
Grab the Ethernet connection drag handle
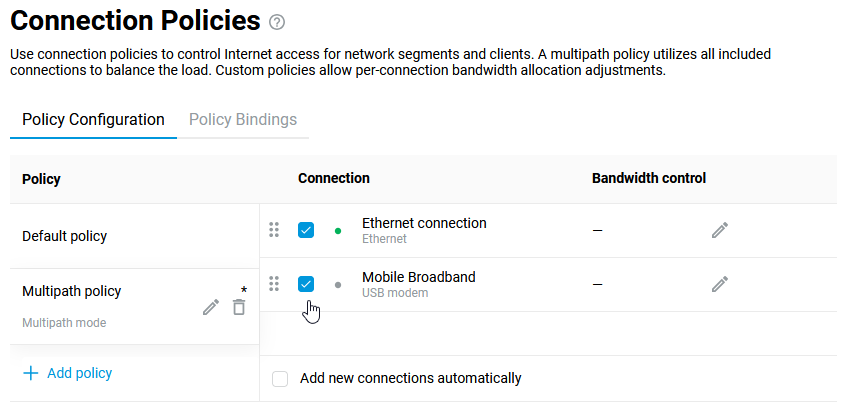[274, 230]
